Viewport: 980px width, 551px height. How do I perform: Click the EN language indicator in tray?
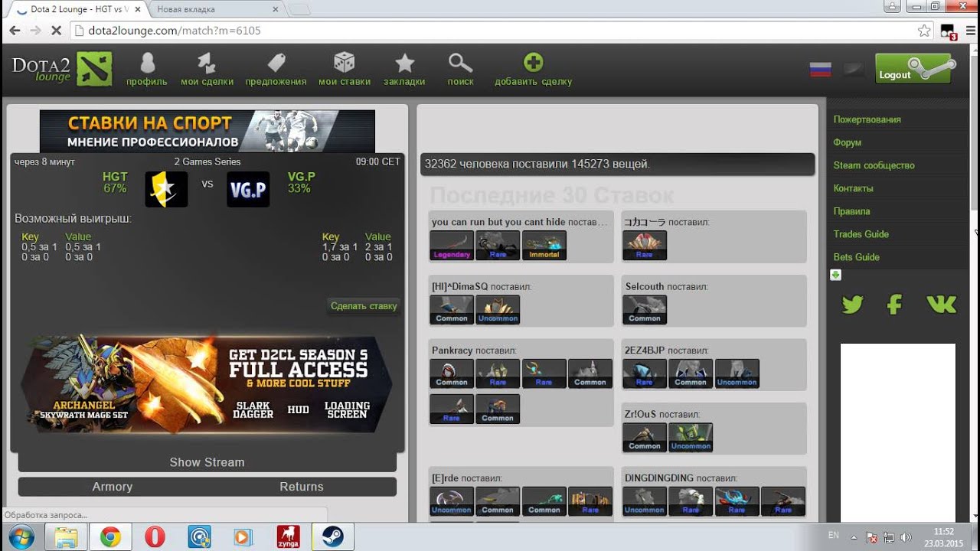pyautogui.click(x=834, y=535)
